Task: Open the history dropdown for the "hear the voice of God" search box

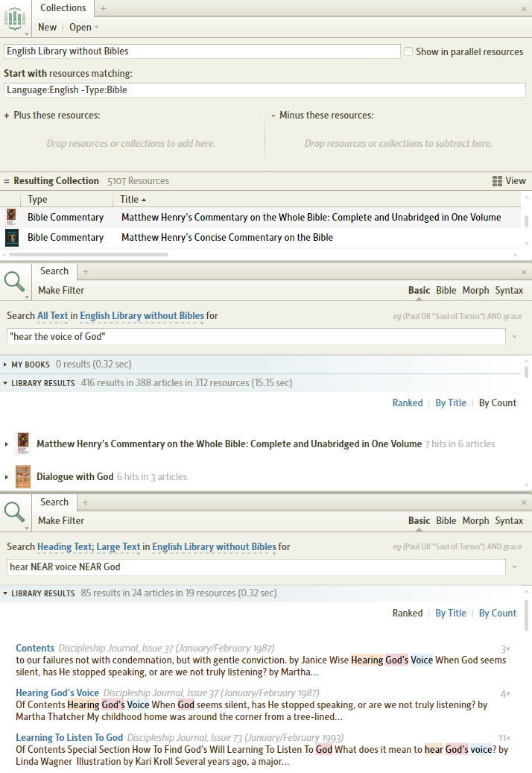Action: point(514,337)
